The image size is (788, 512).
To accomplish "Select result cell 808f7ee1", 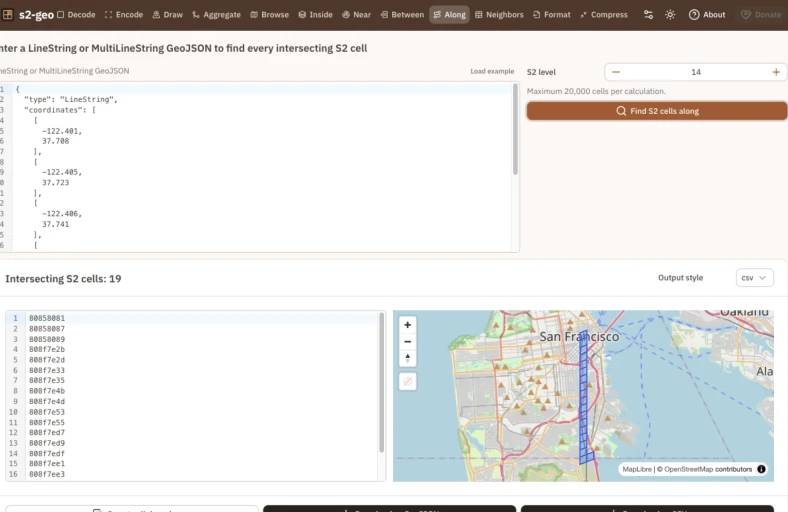I will [x=47, y=464].
